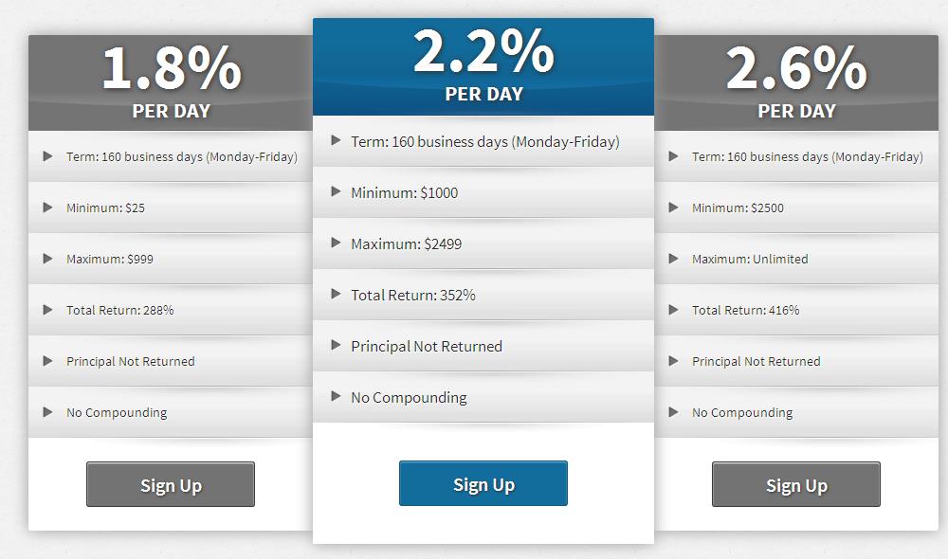Click the arrow beside Minimum: $2500

(x=674, y=208)
